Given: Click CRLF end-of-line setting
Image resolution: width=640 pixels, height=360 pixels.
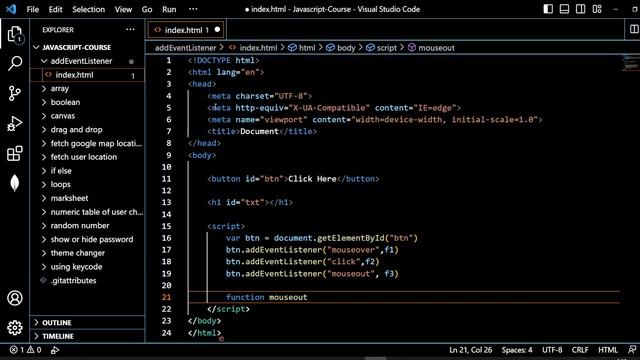Looking at the screenshot, I should pyautogui.click(x=580, y=350).
